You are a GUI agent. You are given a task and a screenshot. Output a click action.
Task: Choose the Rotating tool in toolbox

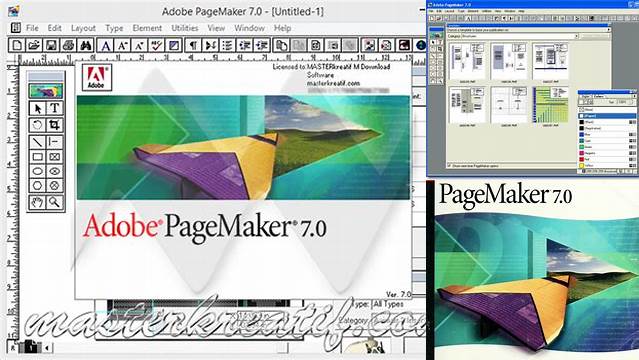point(37,125)
